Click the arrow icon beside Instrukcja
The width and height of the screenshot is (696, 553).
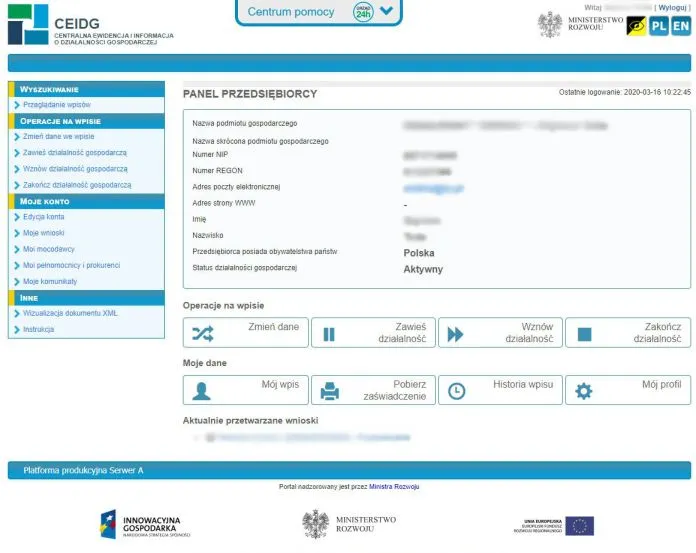point(17,330)
